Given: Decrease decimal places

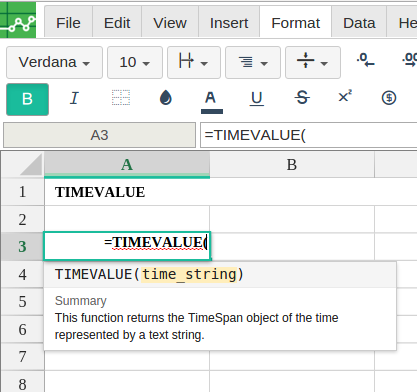Looking at the screenshot, I should [366, 60].
